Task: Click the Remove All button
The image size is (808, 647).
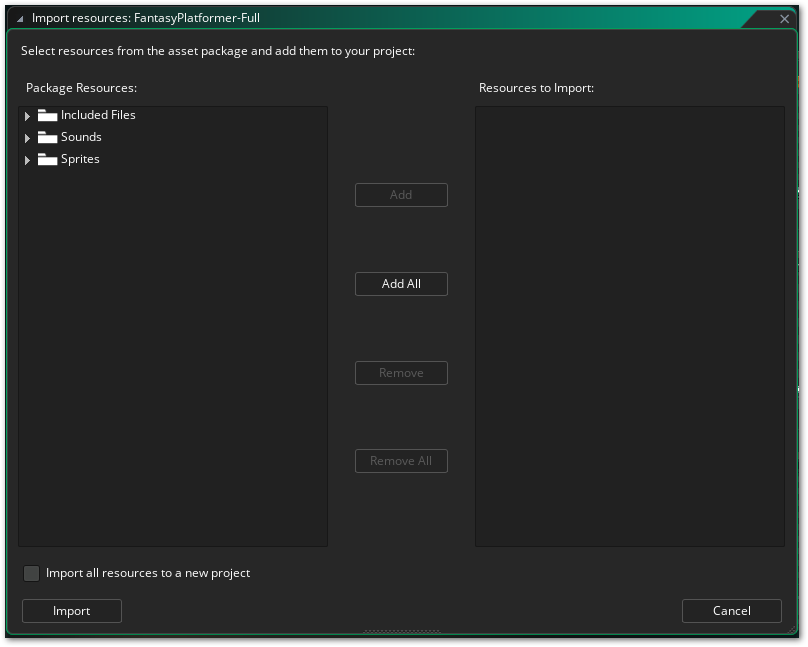Action: pyautogui.click(x=401, y=461)
